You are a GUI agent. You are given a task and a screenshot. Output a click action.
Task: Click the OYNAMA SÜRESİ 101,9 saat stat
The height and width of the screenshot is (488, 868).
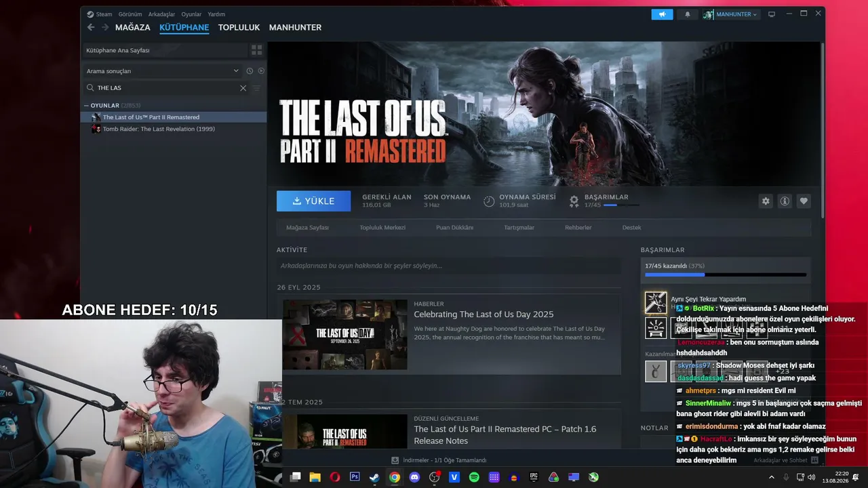coord(519,201)
